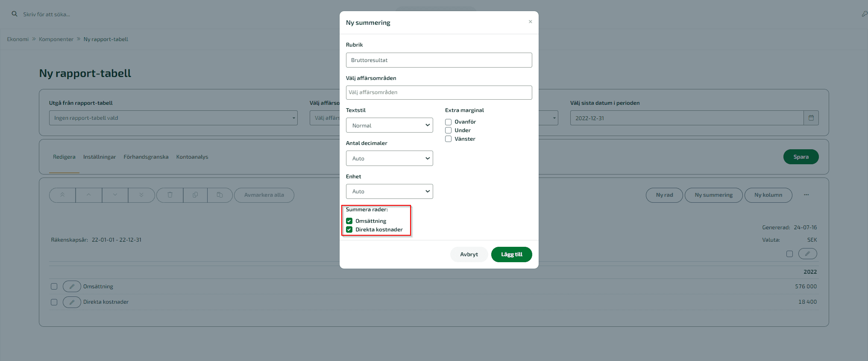Toggle the Ovanför margin checkbox
Viewport: 868px width, 361px height.
click(449, 122)
